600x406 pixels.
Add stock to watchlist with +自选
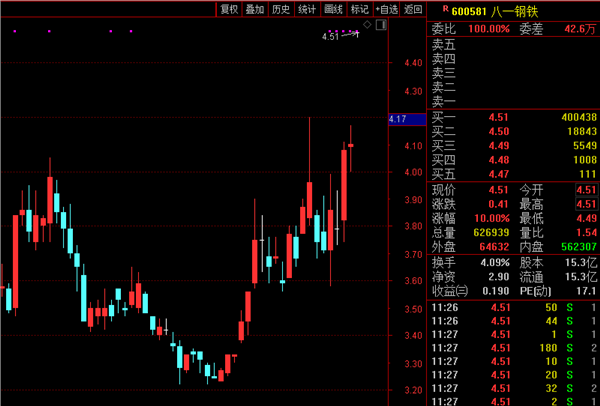tap(387, 9)
